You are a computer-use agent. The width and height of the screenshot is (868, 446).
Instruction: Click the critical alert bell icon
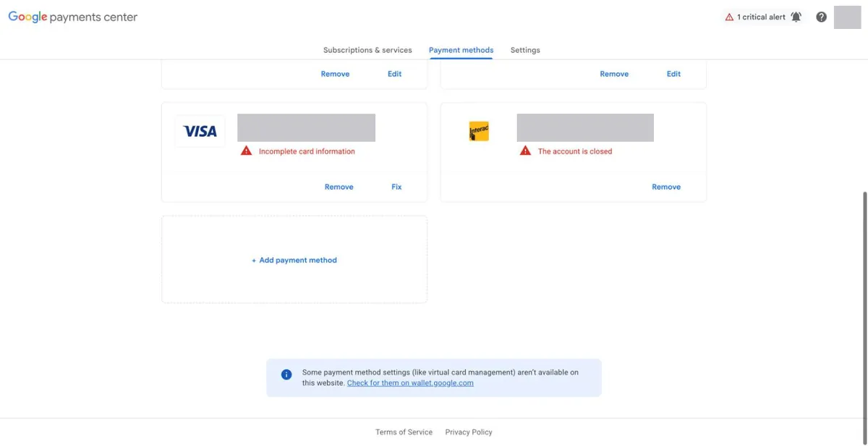tap(796, 17)
